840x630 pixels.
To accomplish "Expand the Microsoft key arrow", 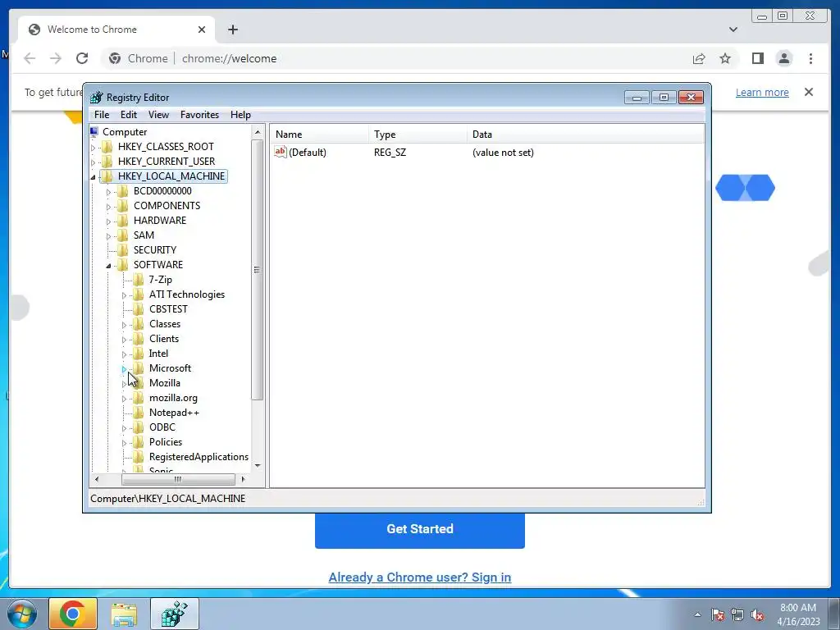I will pos(125,369).
